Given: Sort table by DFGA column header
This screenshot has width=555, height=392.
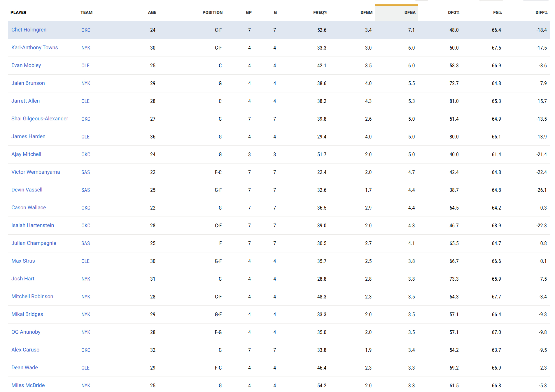Looking at the screenshot, I should [x=409, y=13].
